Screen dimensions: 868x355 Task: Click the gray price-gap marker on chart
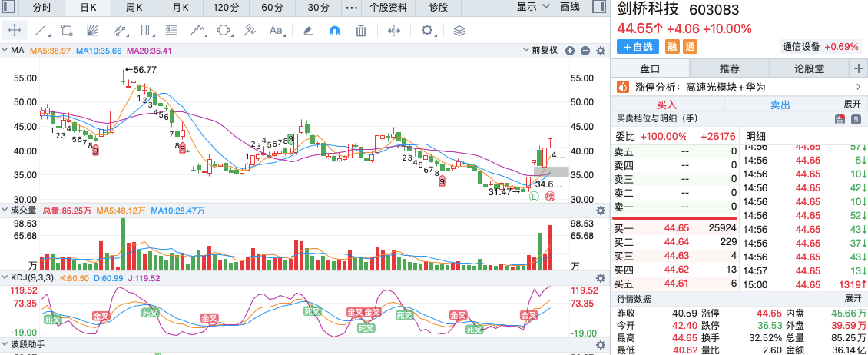(552, 171)
